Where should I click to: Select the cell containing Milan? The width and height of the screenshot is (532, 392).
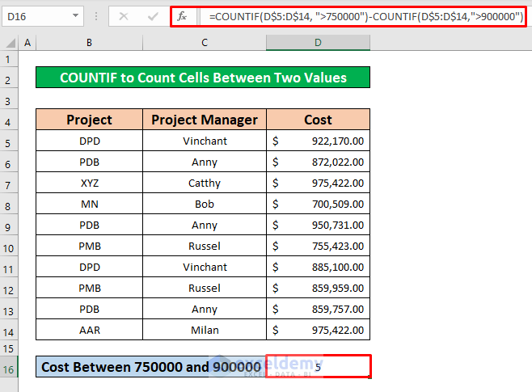205,330
